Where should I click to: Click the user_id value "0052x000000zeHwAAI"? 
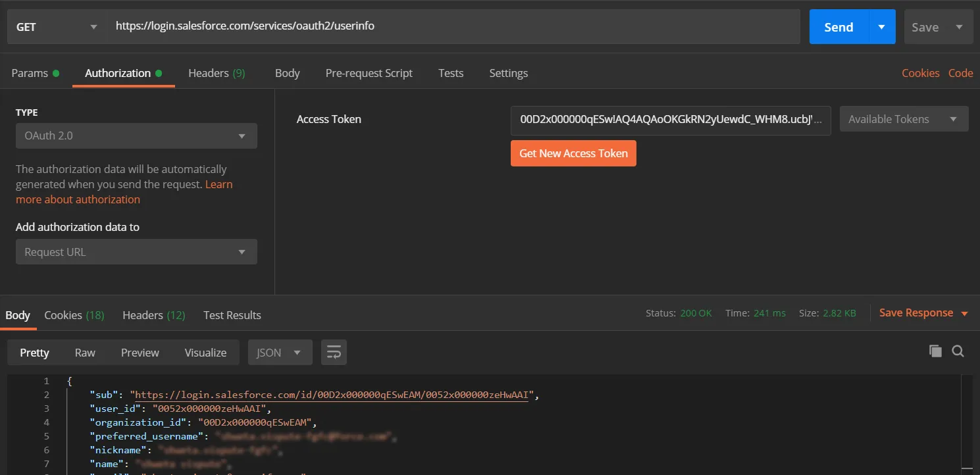click(x=209, y=409)
